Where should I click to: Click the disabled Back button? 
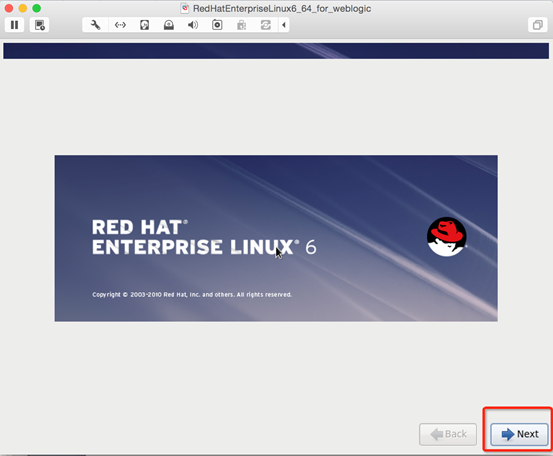tap(448, 434)
